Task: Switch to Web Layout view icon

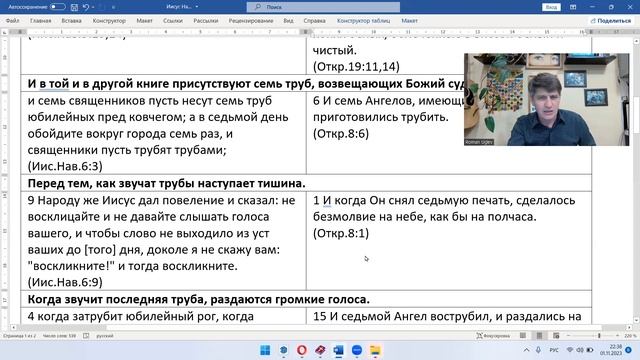Action: point(556,336)
